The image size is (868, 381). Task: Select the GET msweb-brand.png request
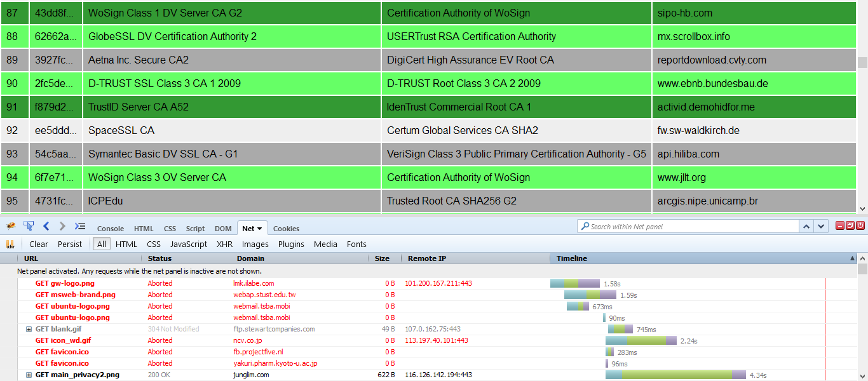coord(75,295)
